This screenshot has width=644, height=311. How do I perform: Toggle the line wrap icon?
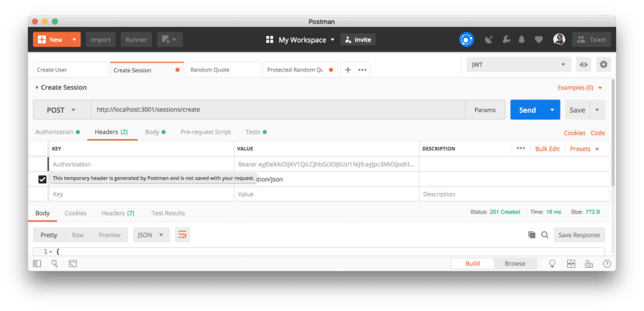[x=182, y=235]
